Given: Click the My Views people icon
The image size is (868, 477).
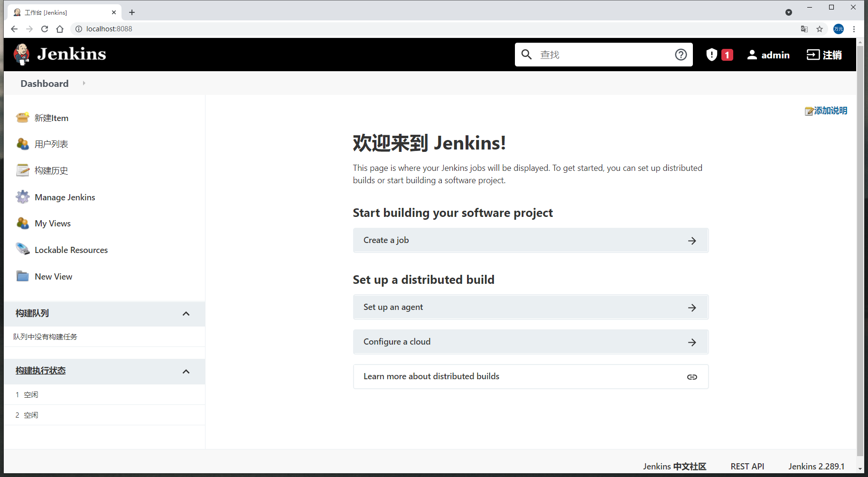Looking at the screenshot, I should coord(22,223).
